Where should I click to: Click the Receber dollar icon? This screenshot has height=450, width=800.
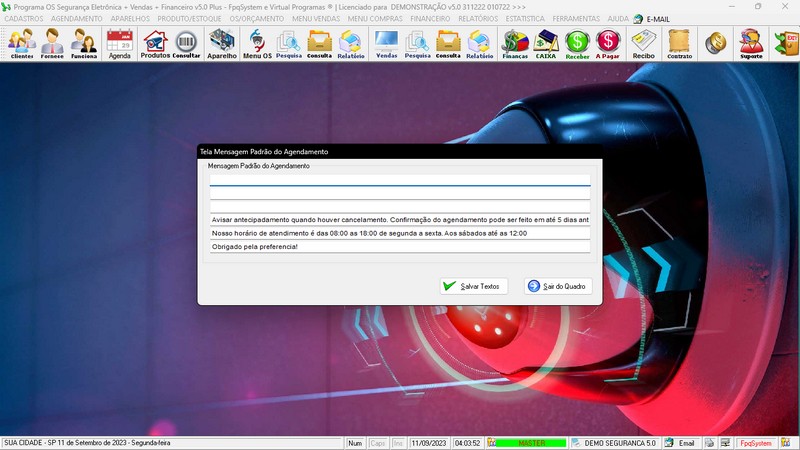pyautogui.click(x=577, y=43)
